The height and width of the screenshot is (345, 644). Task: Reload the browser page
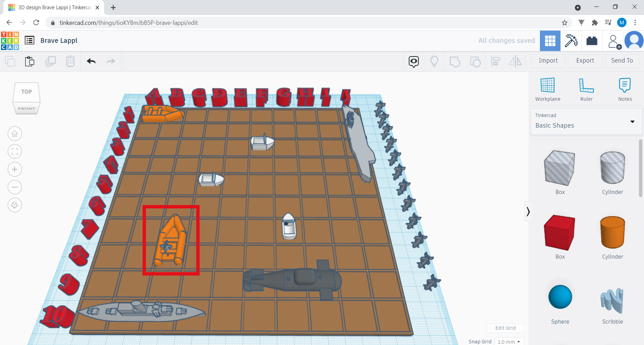click(x=36, y=22)
